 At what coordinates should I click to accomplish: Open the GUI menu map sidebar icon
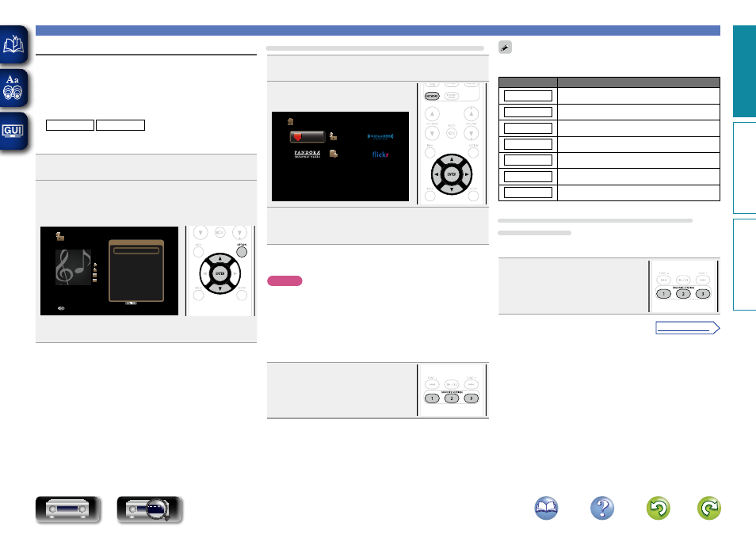point(13,131)
